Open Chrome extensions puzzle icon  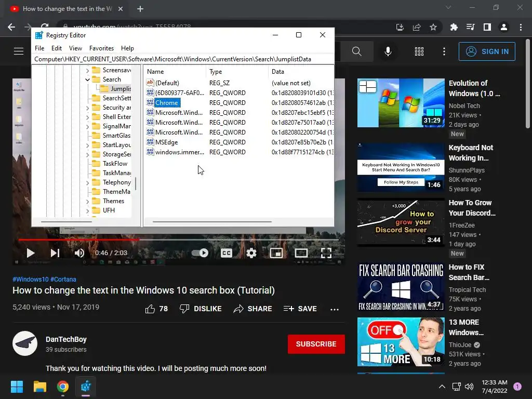click(x=454, y=27)
